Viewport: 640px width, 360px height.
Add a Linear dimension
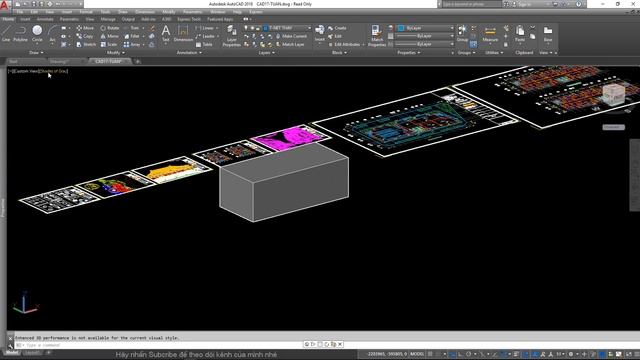pos(205,28)
